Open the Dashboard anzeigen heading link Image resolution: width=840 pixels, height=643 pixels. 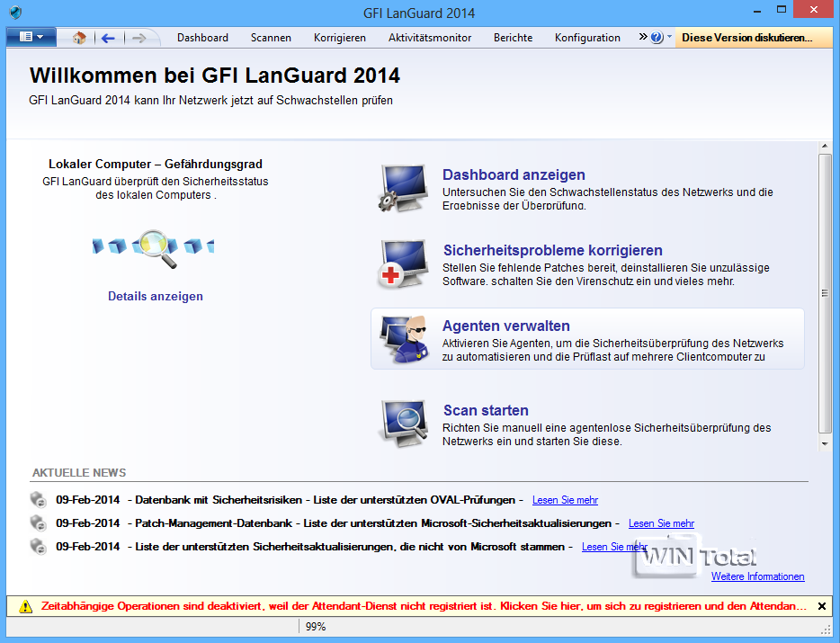514,174
